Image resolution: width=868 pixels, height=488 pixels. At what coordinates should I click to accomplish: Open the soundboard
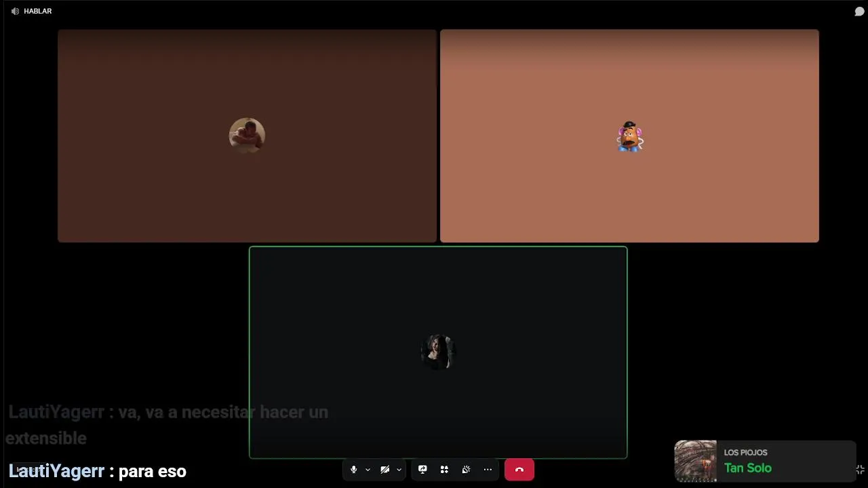pos(466,470)
